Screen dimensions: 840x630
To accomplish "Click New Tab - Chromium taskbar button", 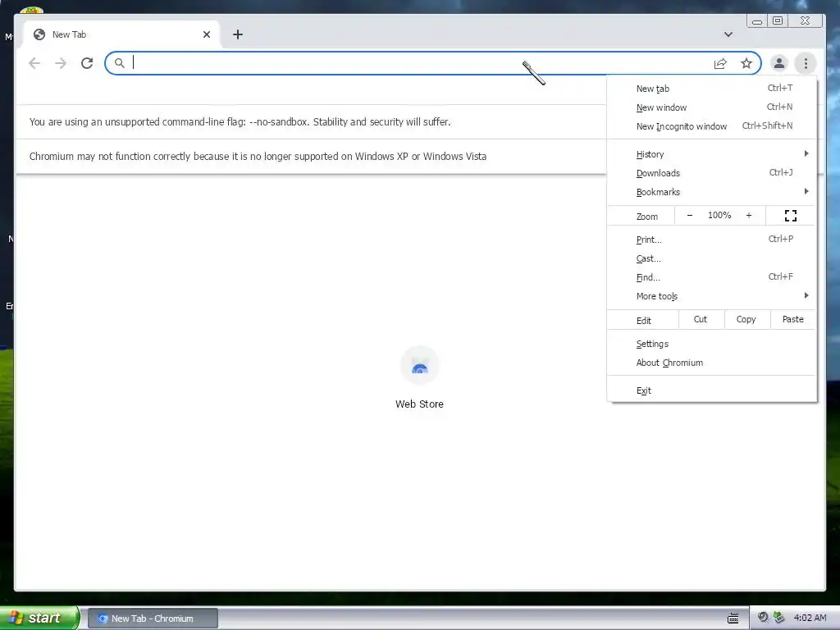I will click(x=153, y=619).
